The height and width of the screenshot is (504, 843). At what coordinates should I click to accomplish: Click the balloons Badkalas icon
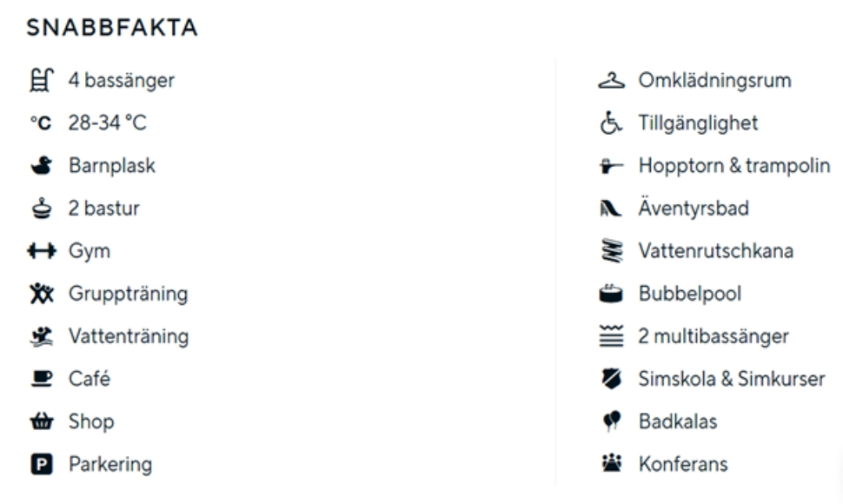click(614, 422)
